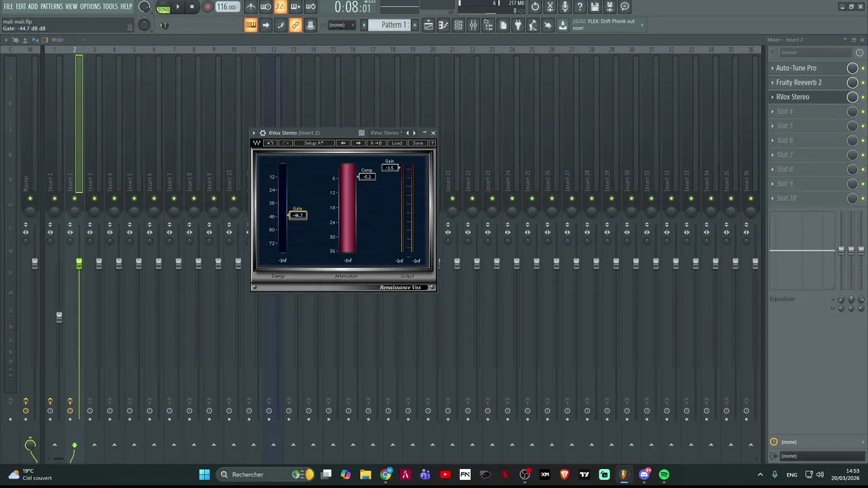Screen dimensions: 868x488
Task: Click the RVox Save button
Action: coord(418,143)
